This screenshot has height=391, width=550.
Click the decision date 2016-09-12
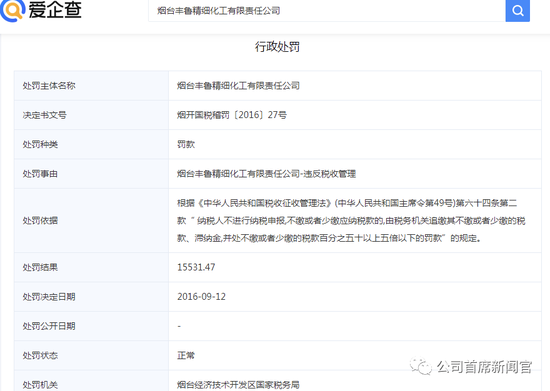201,297
